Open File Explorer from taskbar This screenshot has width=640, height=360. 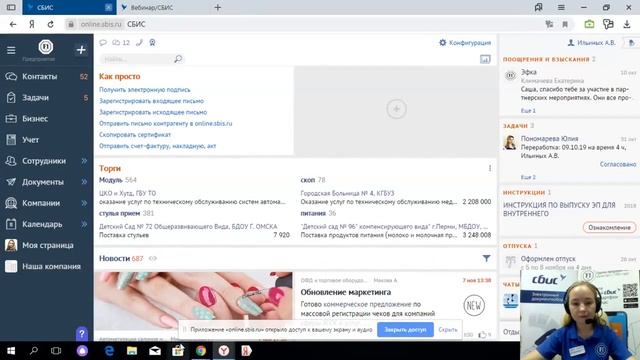tap(132, 351)
